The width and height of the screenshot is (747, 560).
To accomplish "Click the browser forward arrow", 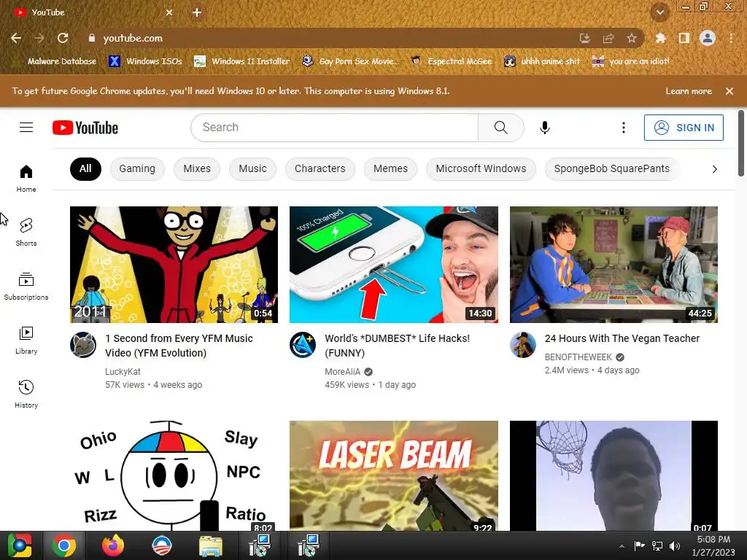I will click(39, 38).
